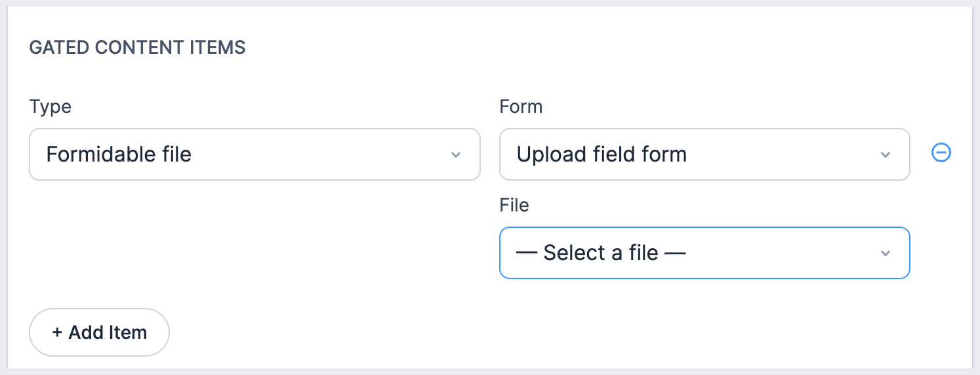
Task: Click the blue minus circle icon
Action: click(941, 153)
